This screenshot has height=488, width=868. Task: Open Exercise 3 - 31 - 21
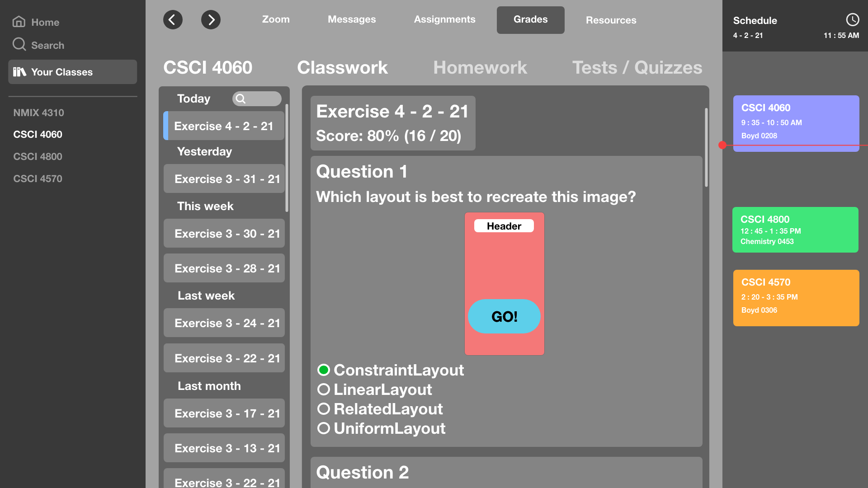coord(224,179)
